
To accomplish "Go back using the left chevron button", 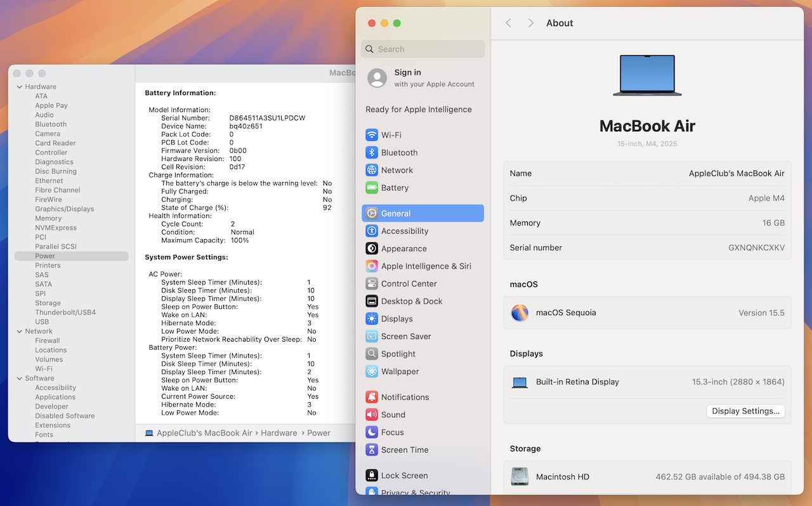I will pos(508,23).
